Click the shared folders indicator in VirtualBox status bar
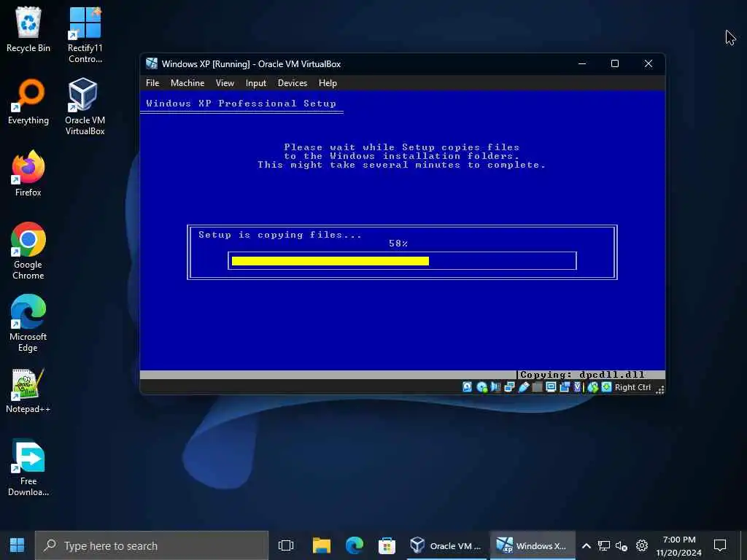This screenshot has width=747, height=560. click(537, 387)
